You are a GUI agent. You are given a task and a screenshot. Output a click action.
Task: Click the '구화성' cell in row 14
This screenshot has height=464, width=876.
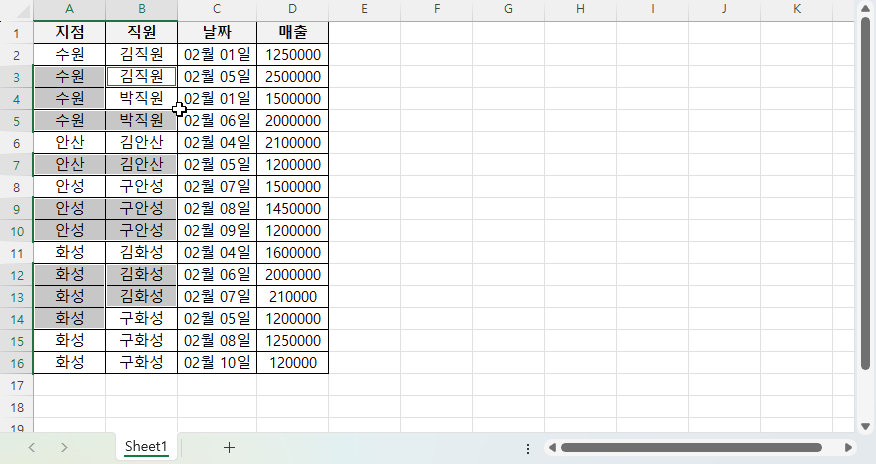pos(141,318)
